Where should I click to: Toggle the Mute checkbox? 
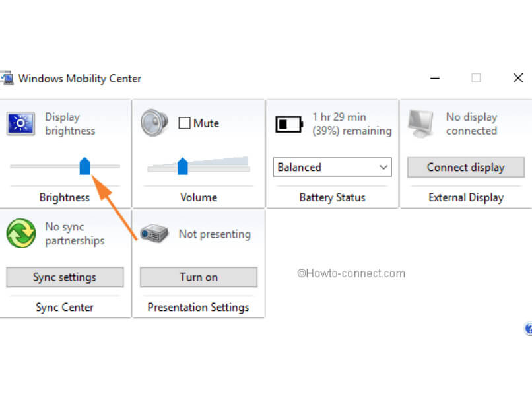(x=185, y=123)
